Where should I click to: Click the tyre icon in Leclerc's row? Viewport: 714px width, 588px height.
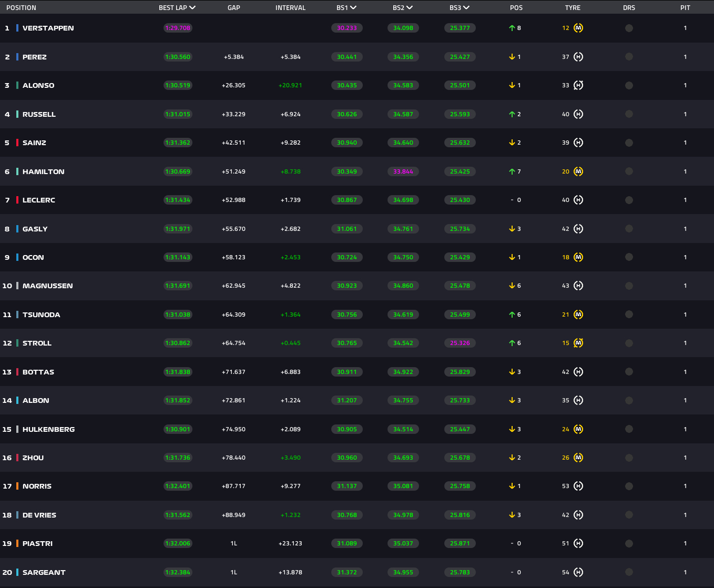click(x=578, y=200)
